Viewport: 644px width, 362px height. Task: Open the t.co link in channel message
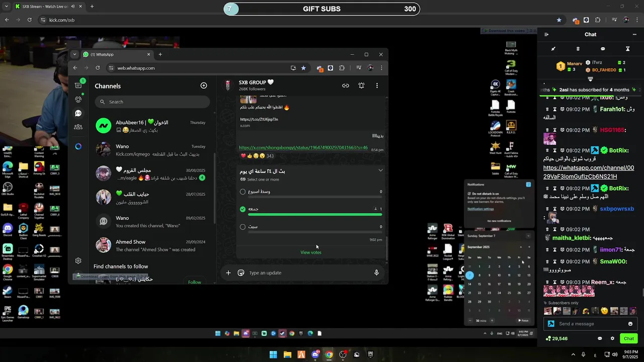coord(259,119)
